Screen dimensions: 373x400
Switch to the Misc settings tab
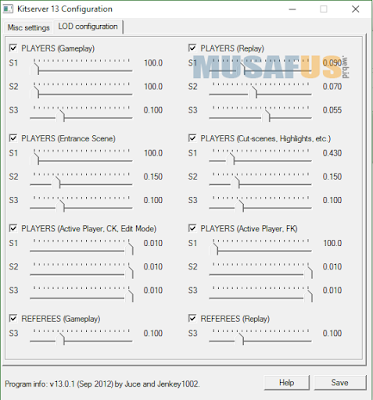[29, 27]
